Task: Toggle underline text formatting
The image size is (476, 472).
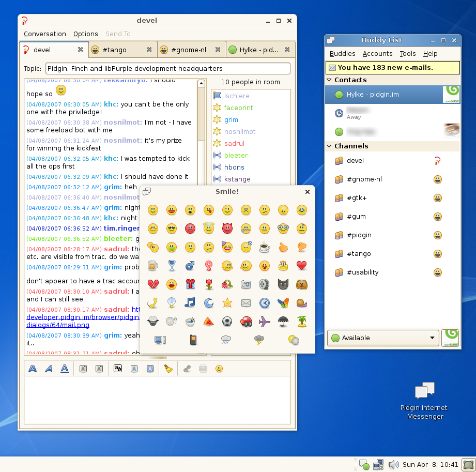Action: 65,369
